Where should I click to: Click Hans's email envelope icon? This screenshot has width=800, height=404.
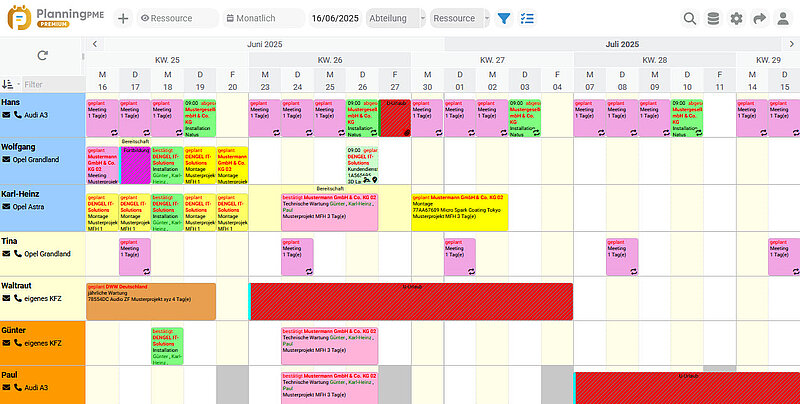point(6,115)
